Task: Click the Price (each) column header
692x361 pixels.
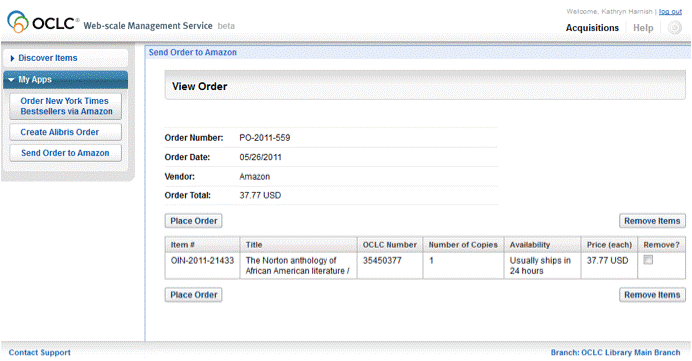Action: [x=609, y=244]
